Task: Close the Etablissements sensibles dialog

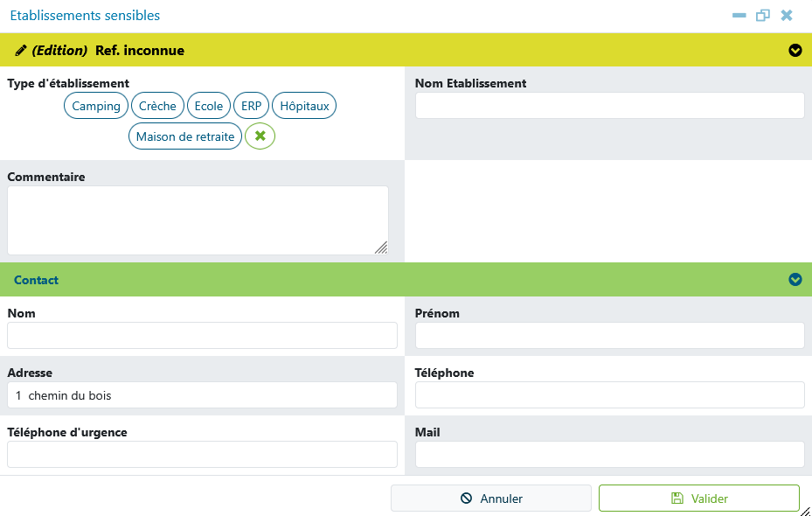Action: [787, 16]
